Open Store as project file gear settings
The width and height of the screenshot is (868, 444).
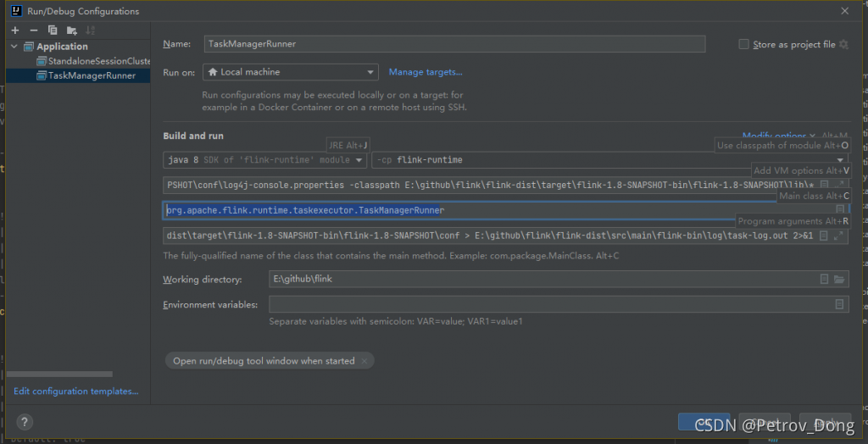843,44
